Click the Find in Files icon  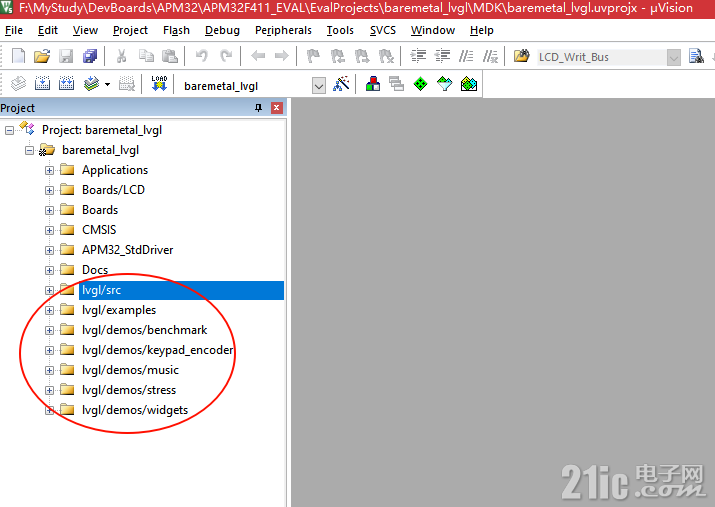(522, 56)
